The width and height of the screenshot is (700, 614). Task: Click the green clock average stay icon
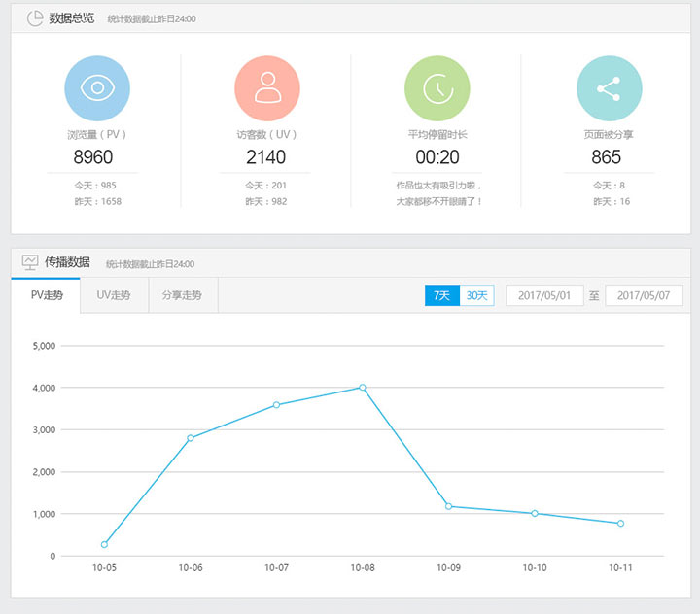(437, 88)
